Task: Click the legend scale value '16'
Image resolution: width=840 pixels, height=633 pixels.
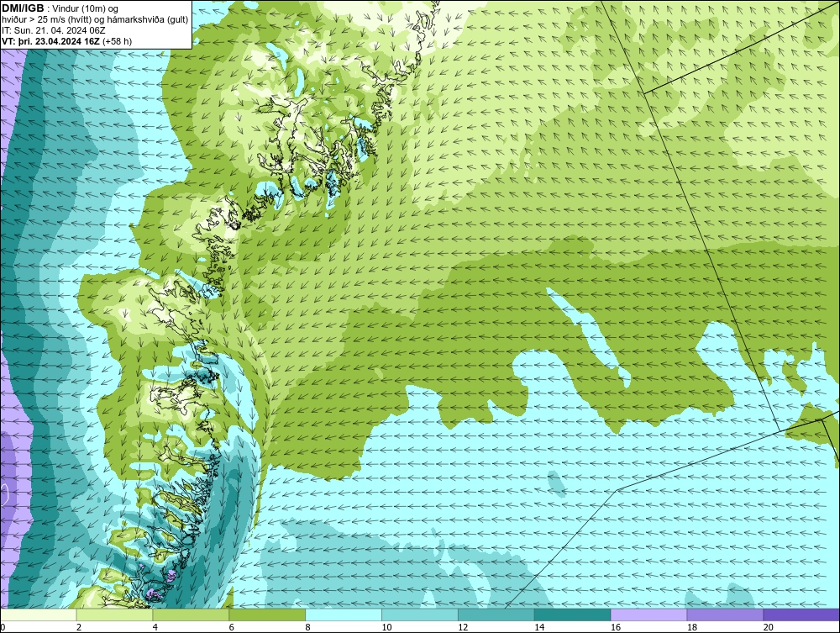Action: point(616,627)
